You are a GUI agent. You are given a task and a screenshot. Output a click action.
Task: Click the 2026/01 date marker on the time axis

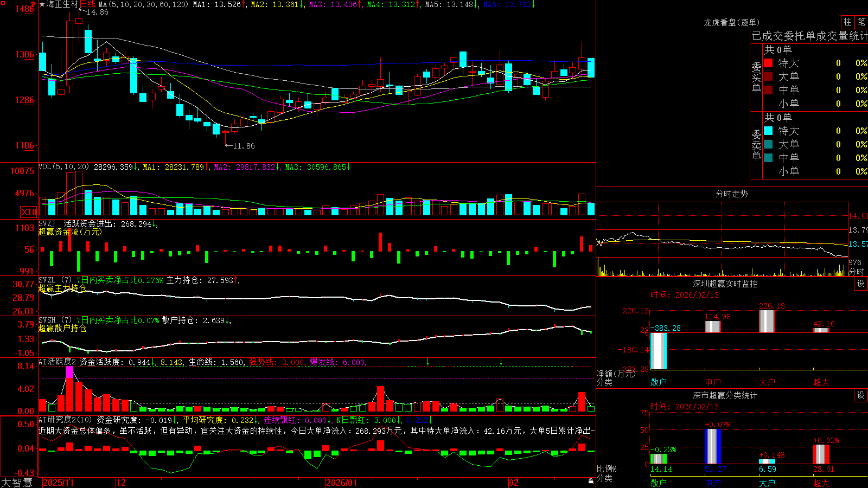342,483
